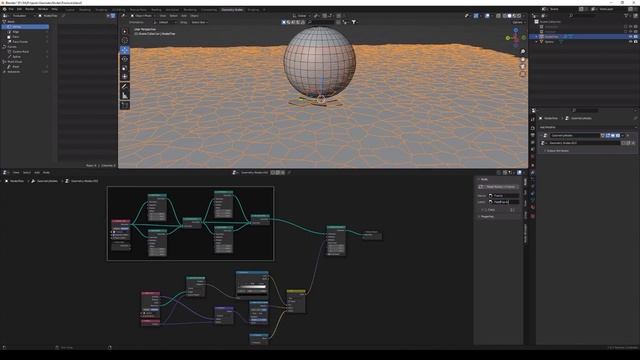This screenshot has height=360, width=640.
Task: Select the Annotate pencil tool
Action: (124, 87)
